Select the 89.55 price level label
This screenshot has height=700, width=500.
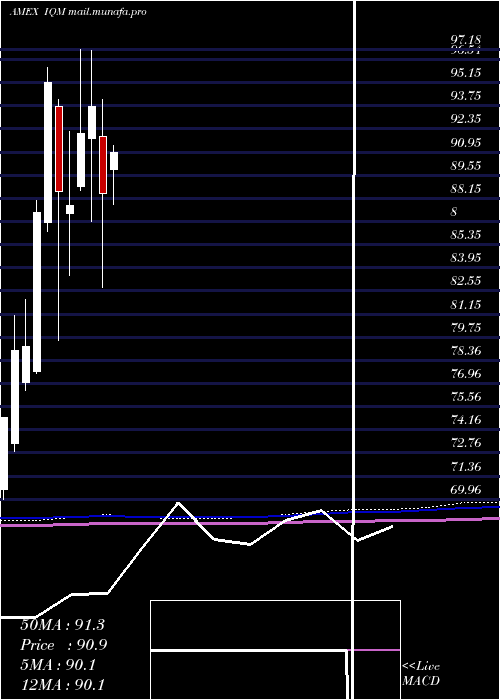(466, 165)
